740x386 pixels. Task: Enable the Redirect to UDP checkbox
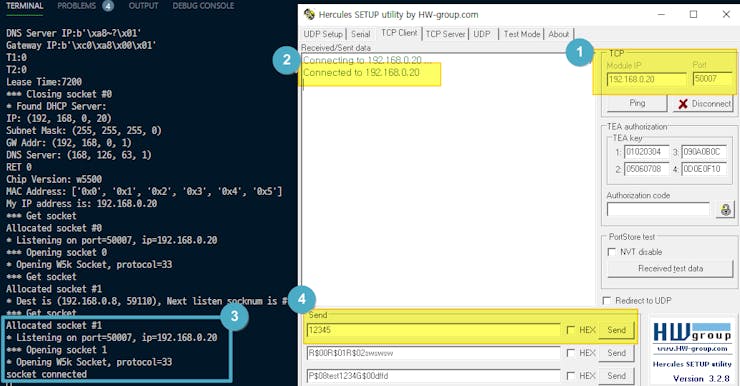pos(607,301)
